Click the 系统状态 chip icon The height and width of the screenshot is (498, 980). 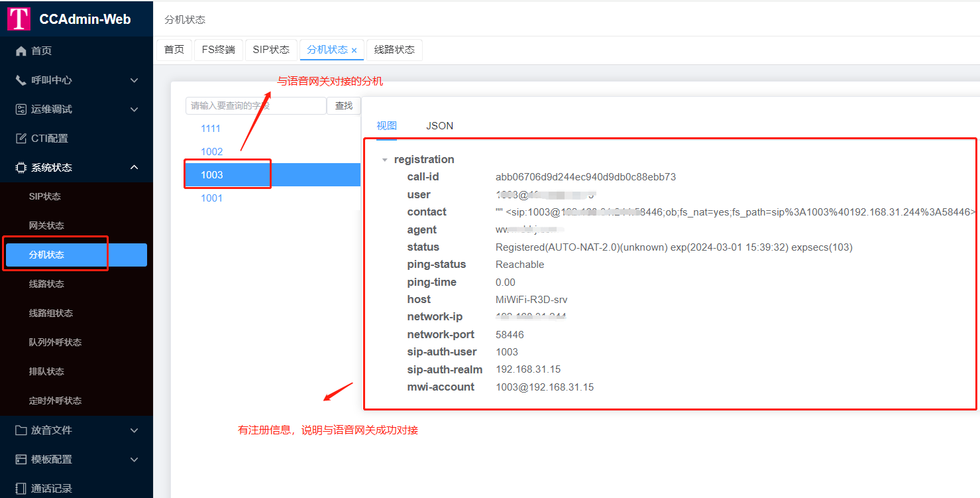[x=21, y=168]
